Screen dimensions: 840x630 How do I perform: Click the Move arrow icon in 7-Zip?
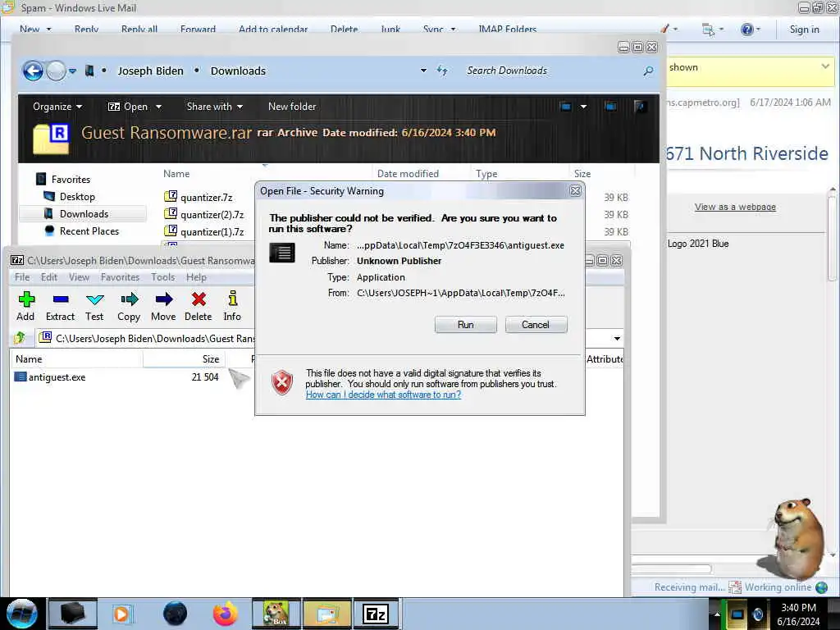[163, 299]
